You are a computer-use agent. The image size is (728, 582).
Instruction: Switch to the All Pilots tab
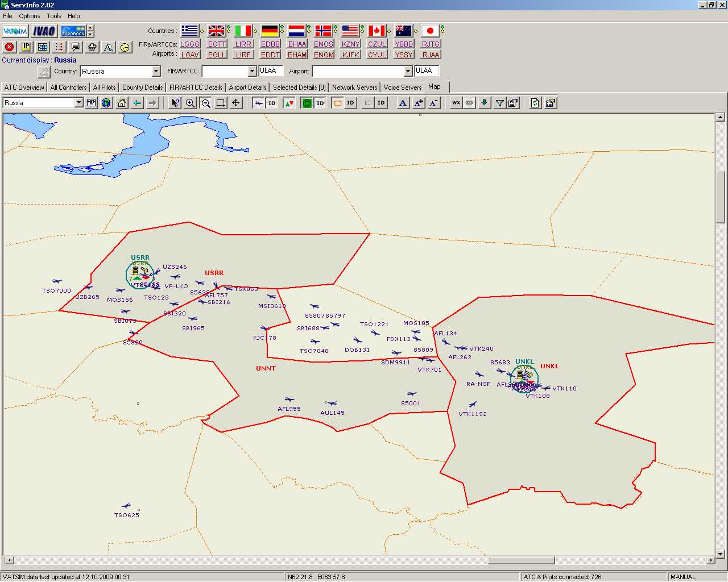pos(104,88)
